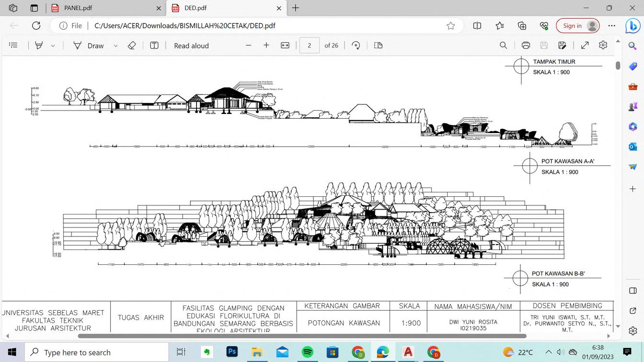Open Edge Settings and more menu
Viewport: 644px width, 362px height.
click(611, 26)
